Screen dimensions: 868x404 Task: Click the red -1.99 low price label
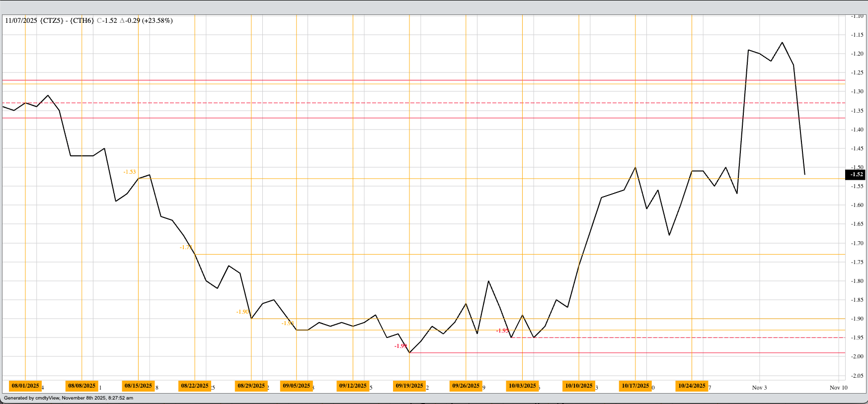click(x=400, y=346)
